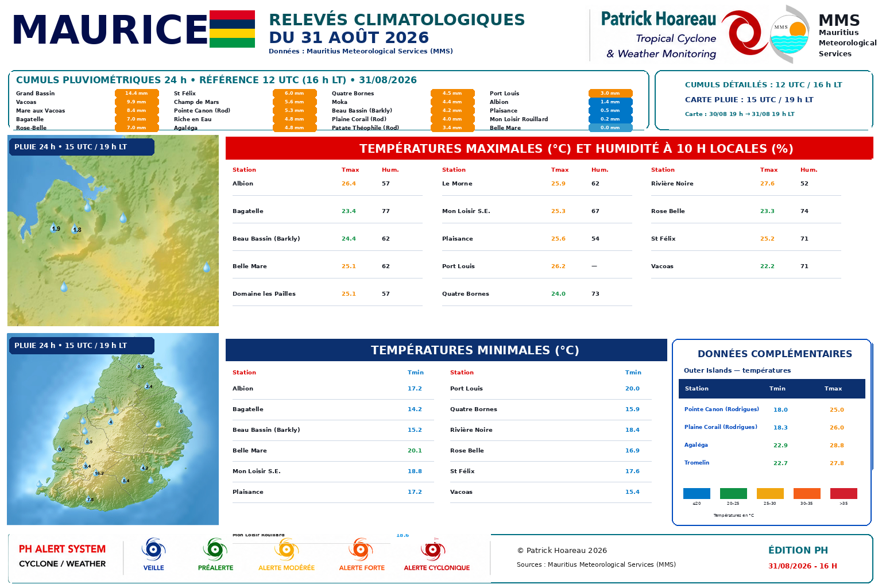Click Domaine les Pailles in the Tmax table
Viewport: 882px width, 588px height.
click(264, 294)
